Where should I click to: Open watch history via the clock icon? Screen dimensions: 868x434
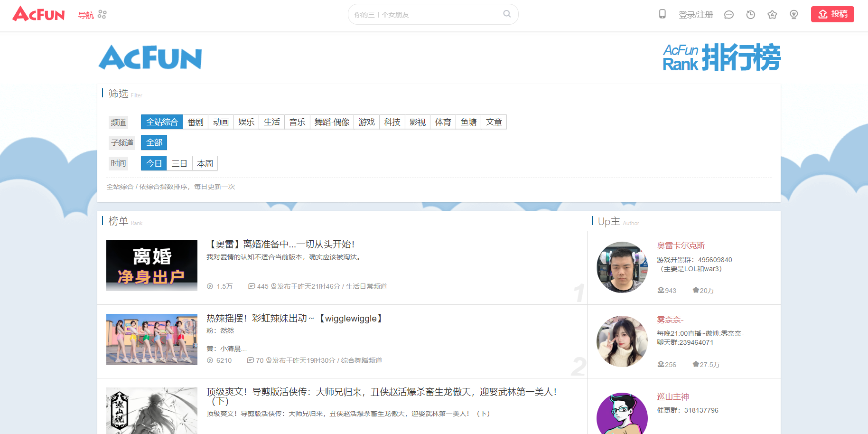(x=750, y=14)
